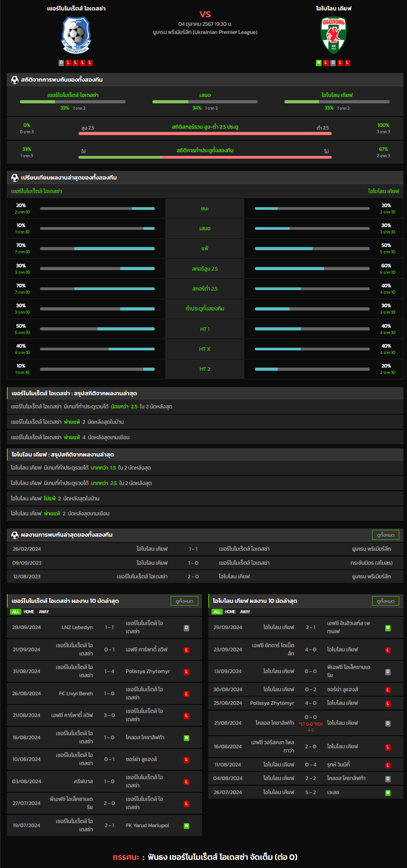Click the LNZ Lebedyn team name

tap(77, 628)
